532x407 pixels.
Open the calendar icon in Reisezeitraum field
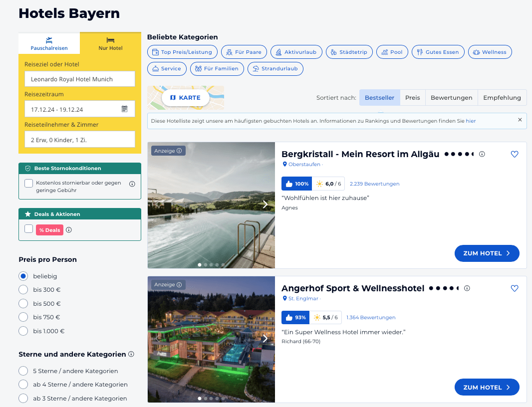pyautogui.click(x=125, y=109)
